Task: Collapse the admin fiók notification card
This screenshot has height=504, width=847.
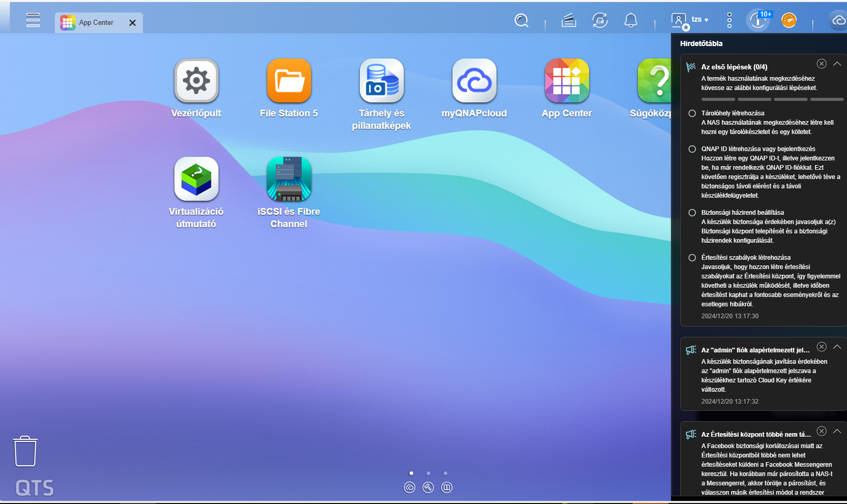Action: [837, 347]
